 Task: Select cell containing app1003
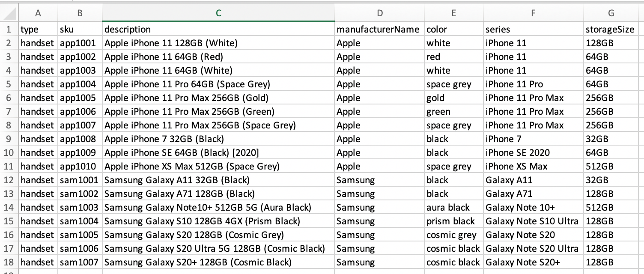pyautogui.click(x=80, y=70)
